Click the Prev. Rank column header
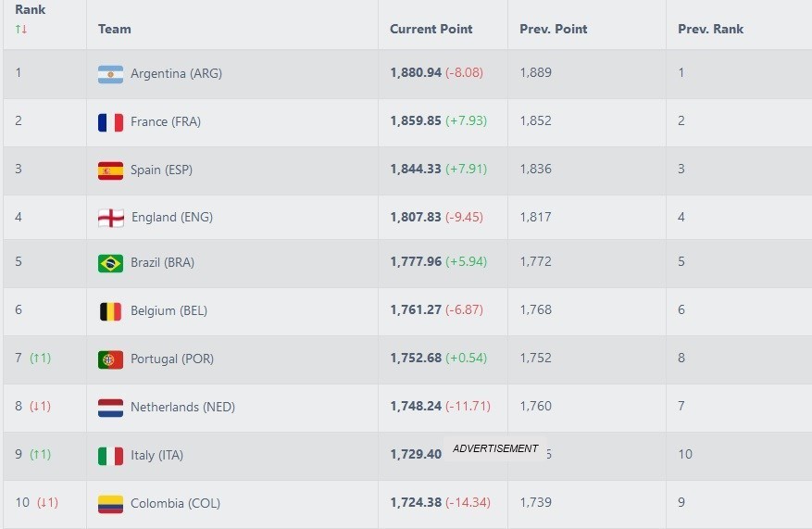The image size is (812, 529). [x=710, y=29]
